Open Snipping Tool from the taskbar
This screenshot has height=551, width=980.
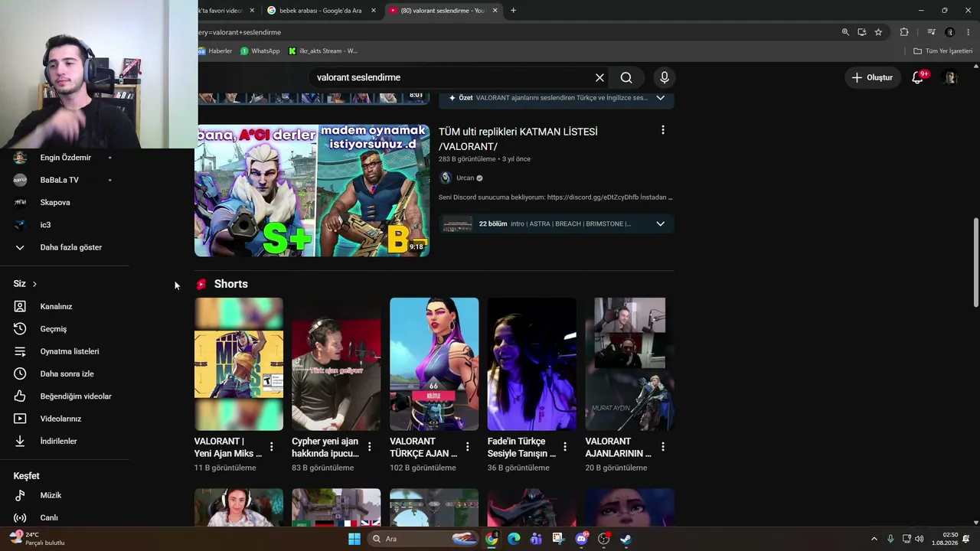(558, 539)
